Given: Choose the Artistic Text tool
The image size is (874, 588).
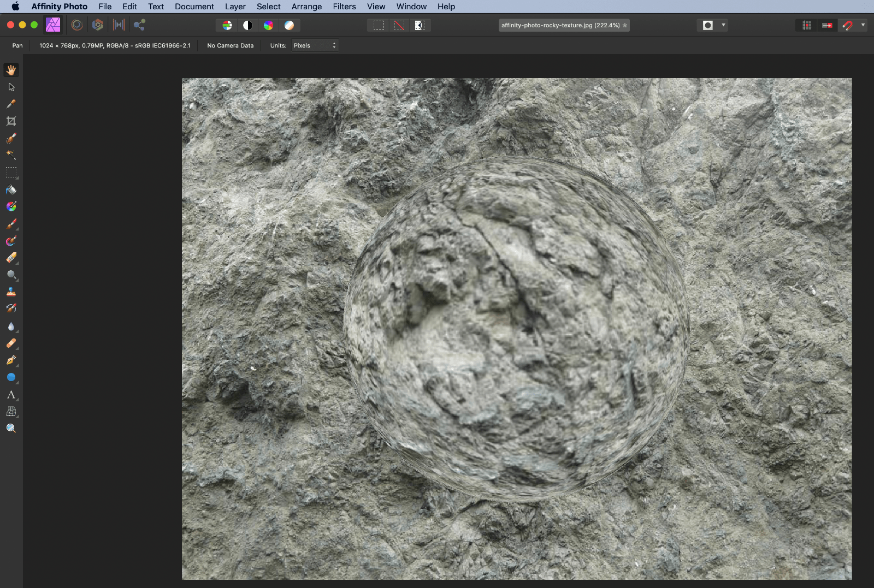Looking at the screenshot, I should click(11, 395).
